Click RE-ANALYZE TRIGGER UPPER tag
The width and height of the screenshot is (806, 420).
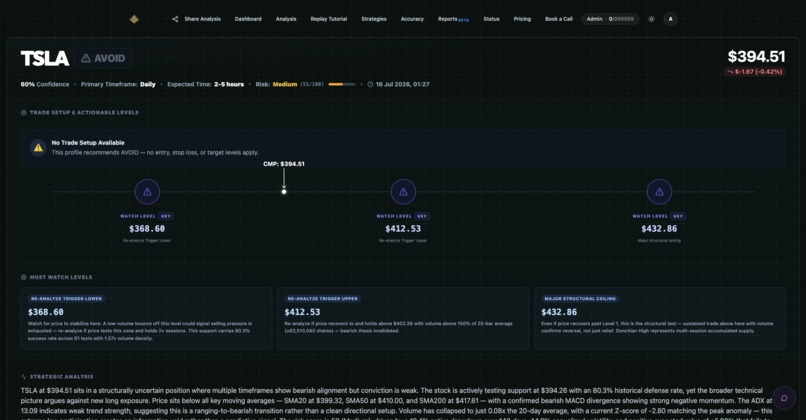coord(323,299)
